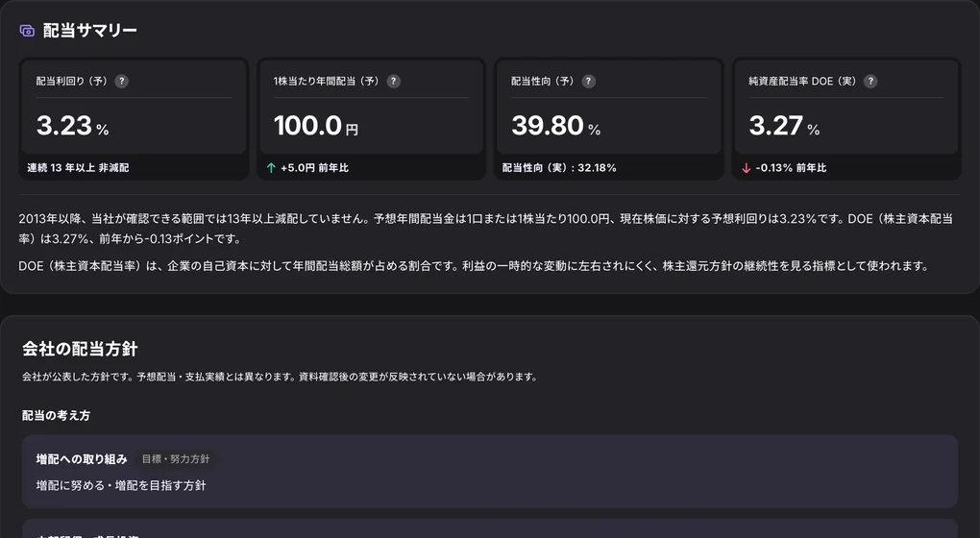Open the help tooltip for 配当性向(予)
Viewport: 980px width, 538px height.
[589, 82]
